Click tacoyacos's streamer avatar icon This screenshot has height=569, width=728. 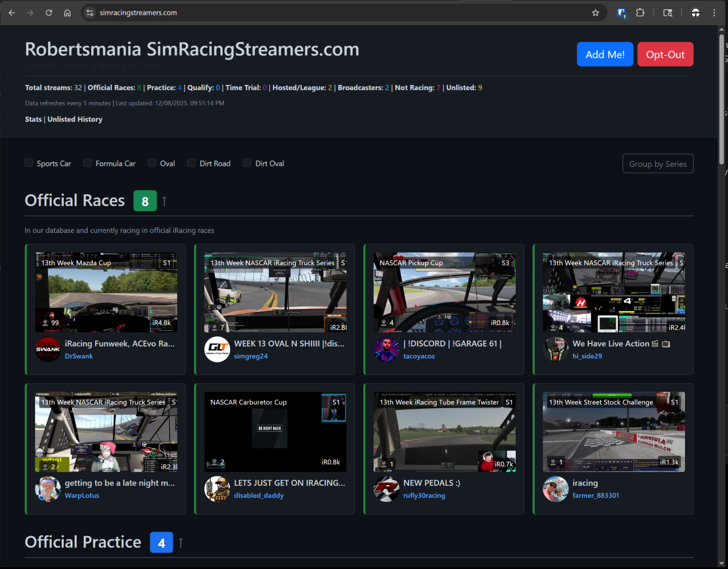(x=387, y=349)
